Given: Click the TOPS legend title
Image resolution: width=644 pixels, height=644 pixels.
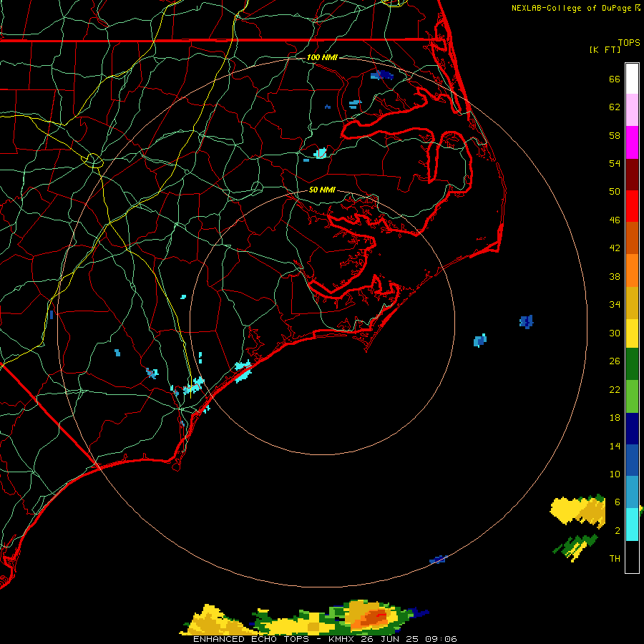Looking at the screenshot, I should (x=629, y=42).
